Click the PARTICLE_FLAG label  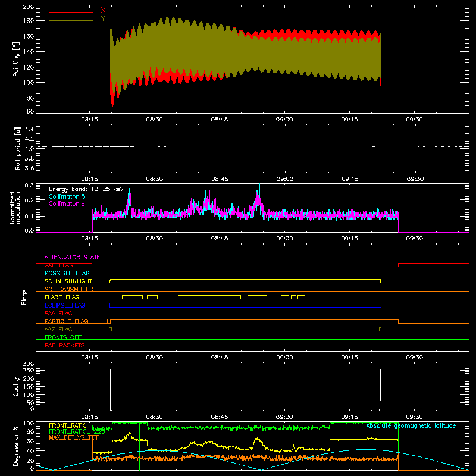(67, 321)
